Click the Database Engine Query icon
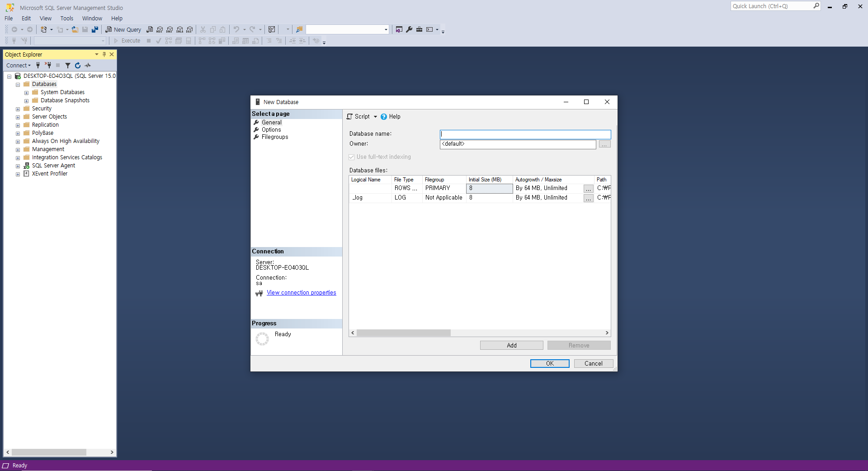868x471 pixels. tap(150, 29)
